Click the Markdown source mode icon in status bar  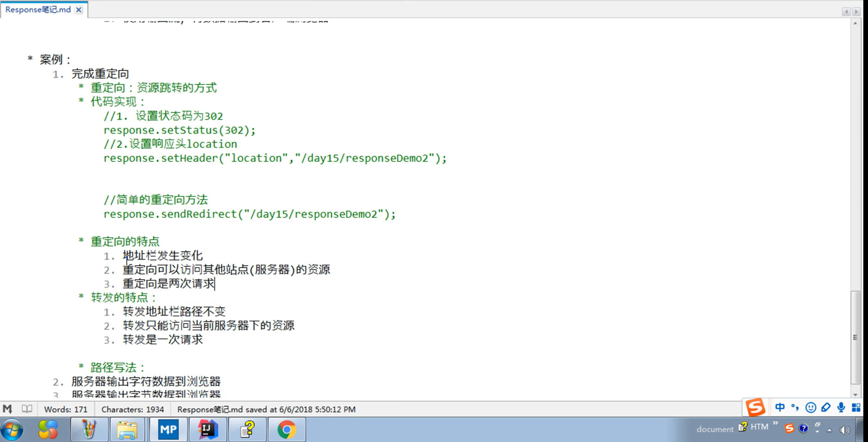coord(7,409)
